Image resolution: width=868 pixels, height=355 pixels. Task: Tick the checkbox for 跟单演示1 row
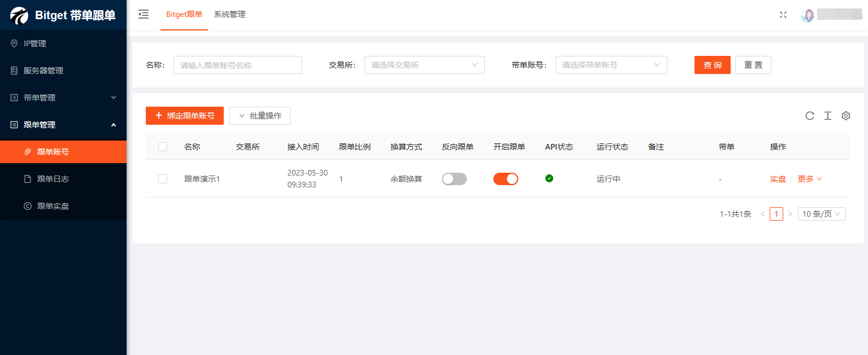pos(163,179)
